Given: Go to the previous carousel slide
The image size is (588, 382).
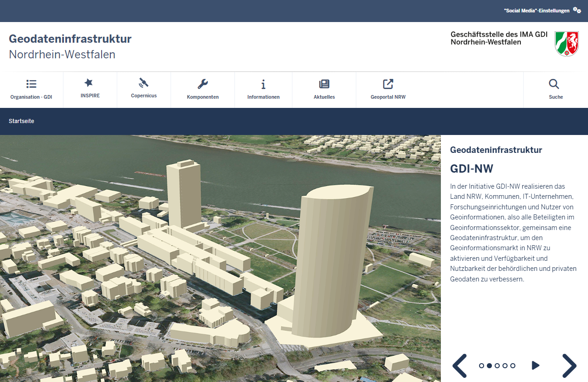Looking at the screenshot, I should (460, 365).
